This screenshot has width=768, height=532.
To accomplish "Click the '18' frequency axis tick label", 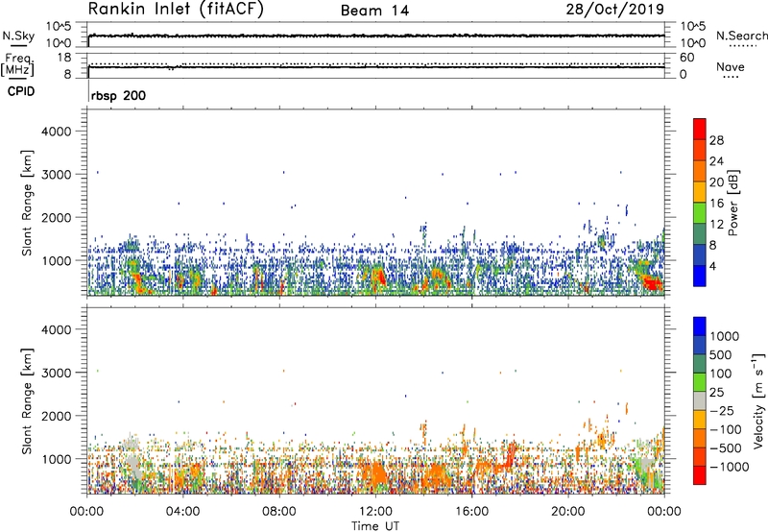I will point(64,58).
